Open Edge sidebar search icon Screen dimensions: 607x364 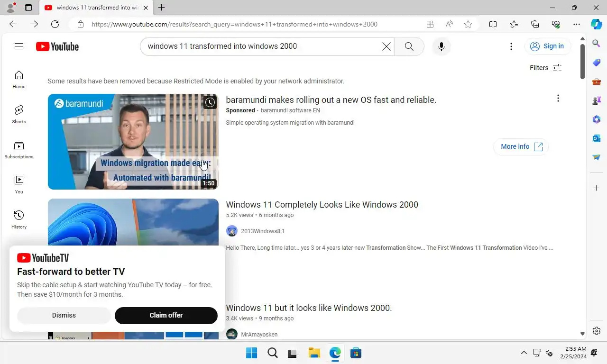point(597,44)
